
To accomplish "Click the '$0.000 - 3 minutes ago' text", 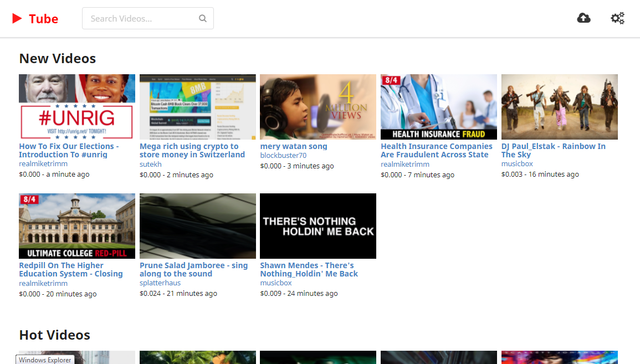I will click(x=297, y=166).
